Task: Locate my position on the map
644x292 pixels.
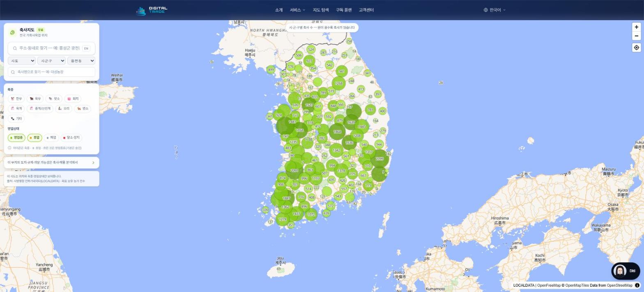Action: tap(636, 48)
